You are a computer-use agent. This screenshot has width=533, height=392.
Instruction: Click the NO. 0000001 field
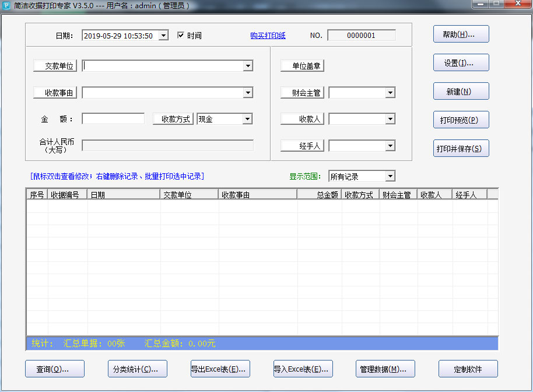point(362,36)
